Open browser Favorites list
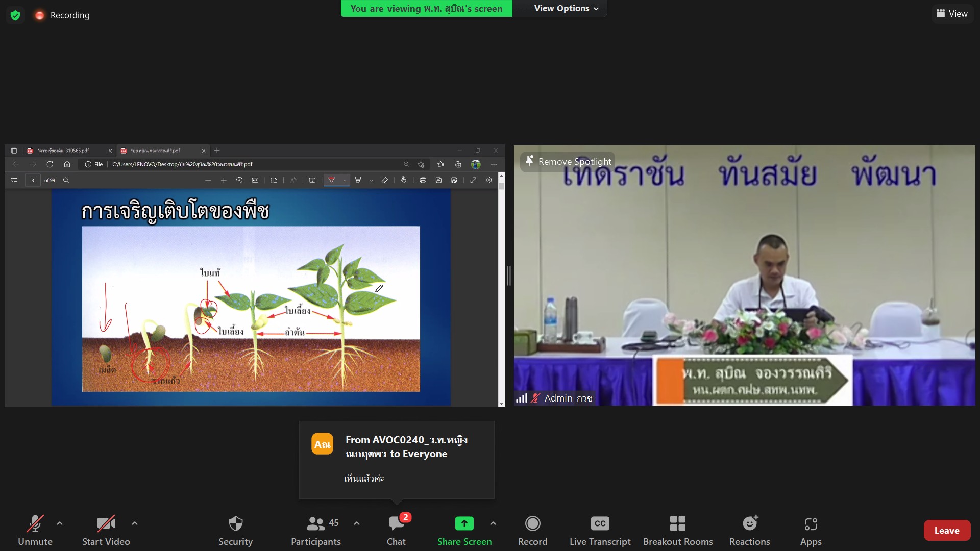Screen dimensions: 980x551 [x=440, y=164]
